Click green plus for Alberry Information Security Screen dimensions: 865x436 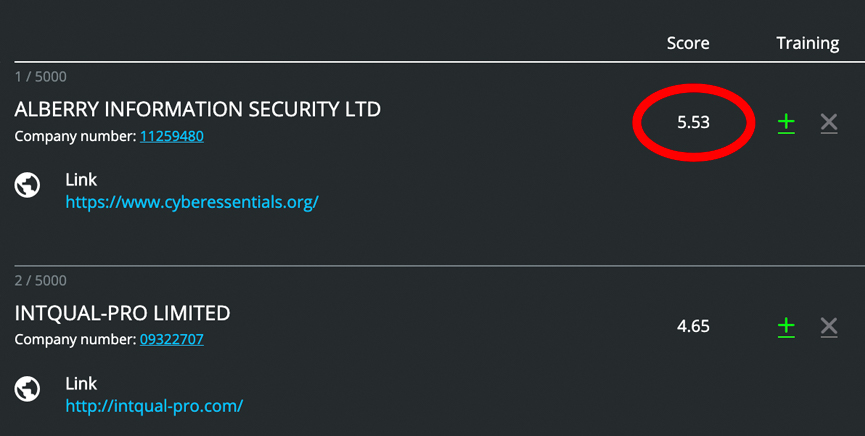click(x=786, y=123)
